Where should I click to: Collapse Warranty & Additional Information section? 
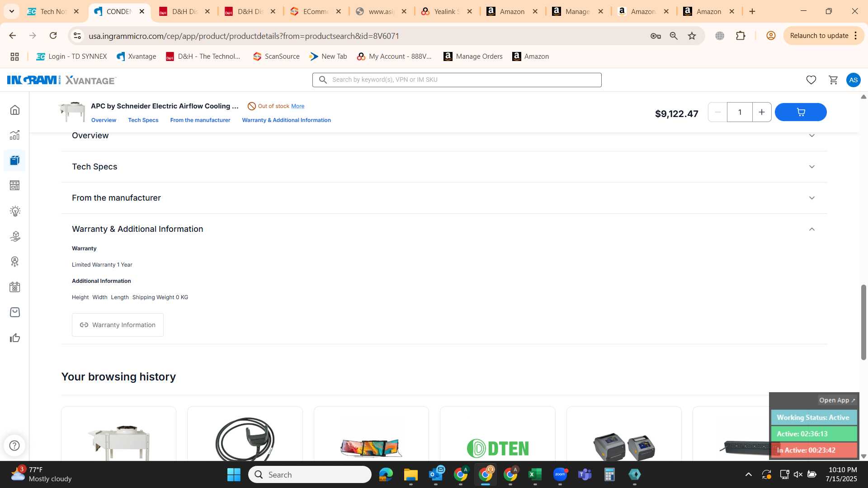click(x=444, y=229)
